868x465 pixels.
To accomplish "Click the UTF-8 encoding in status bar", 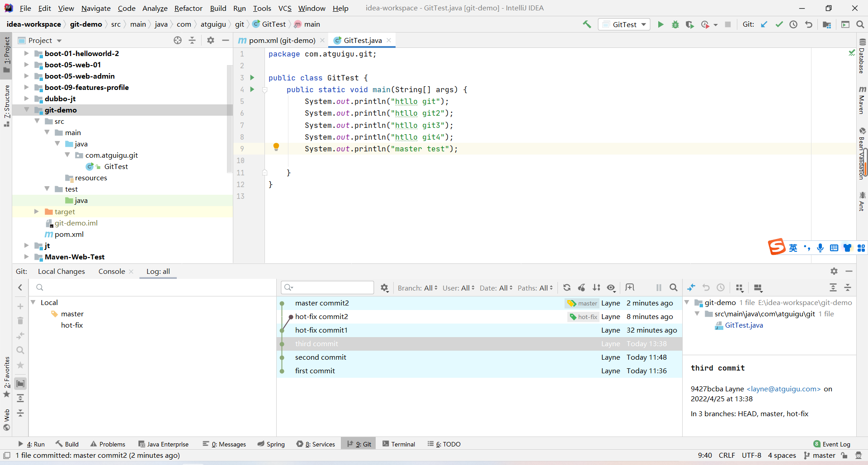I will tap(751, 456).
